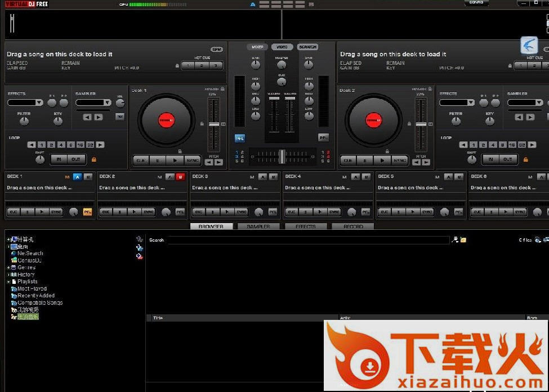Click the search options icon by Search field
Screen dimensions: 549x392
pyautogui.click(x=455, y=239)
